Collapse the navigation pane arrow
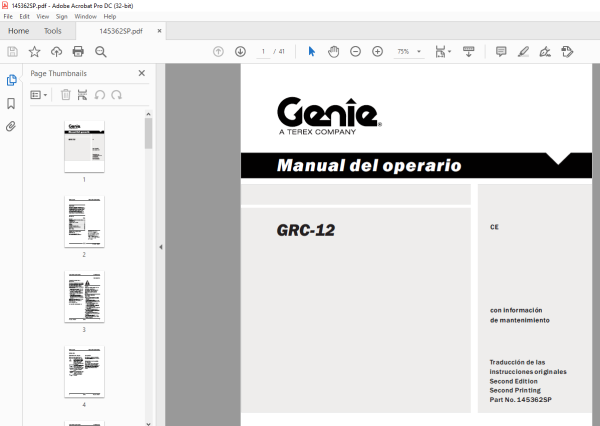The height and width of the screenshot is (426, 600). (x=161, y=247)
